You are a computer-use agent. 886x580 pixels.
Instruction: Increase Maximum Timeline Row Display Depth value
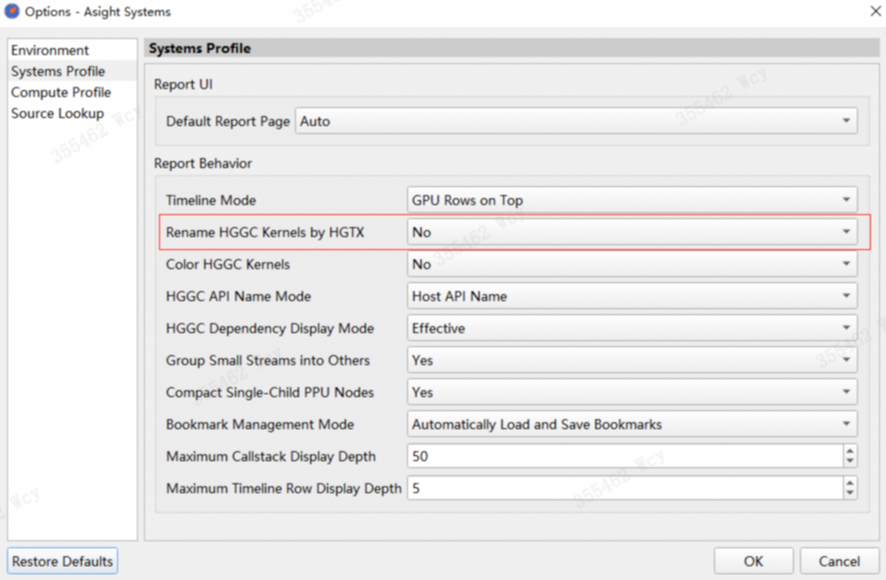(x=850, y=483)
